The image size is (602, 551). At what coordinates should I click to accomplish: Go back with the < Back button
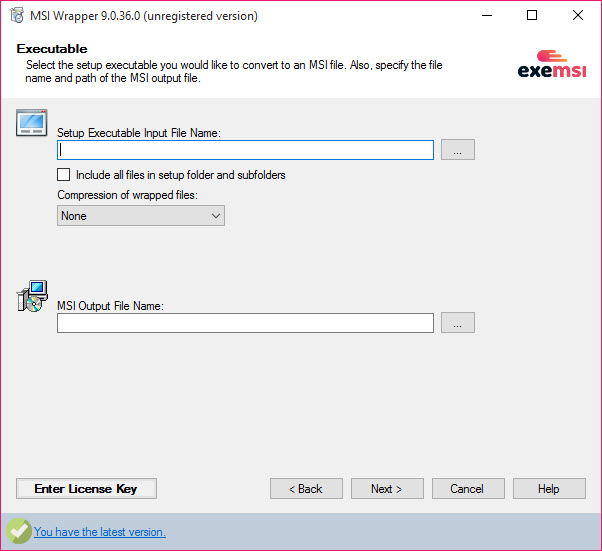306,488
